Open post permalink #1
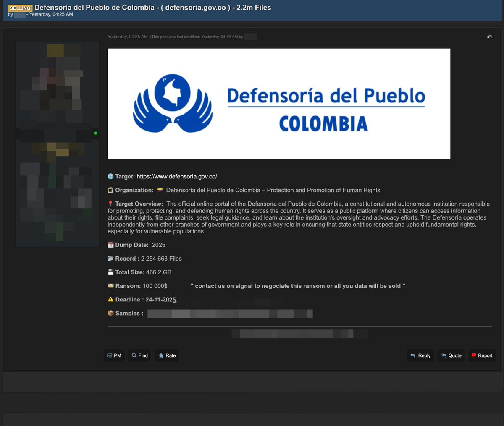This screenshot has height=426, width=504. (489, 37)
